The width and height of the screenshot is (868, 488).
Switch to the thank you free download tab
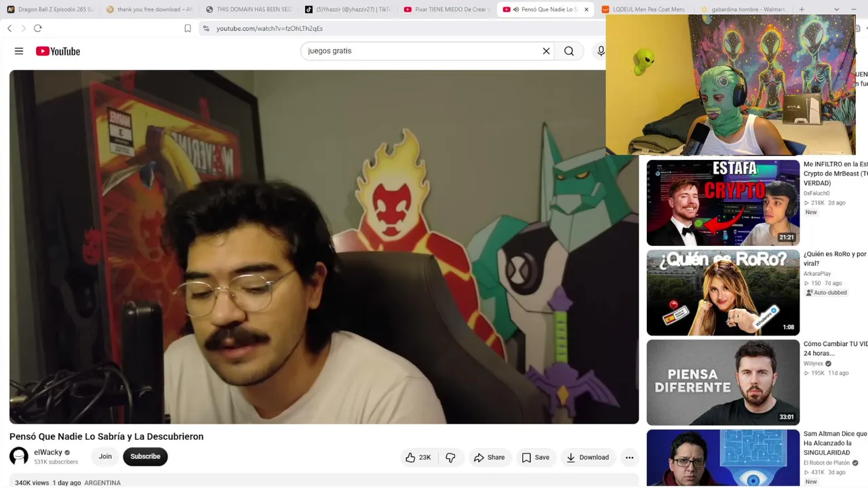click(149, 9)
